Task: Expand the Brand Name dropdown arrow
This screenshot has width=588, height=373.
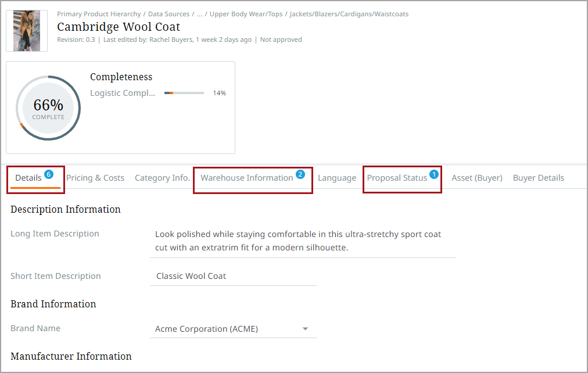Action: (305, 329)
